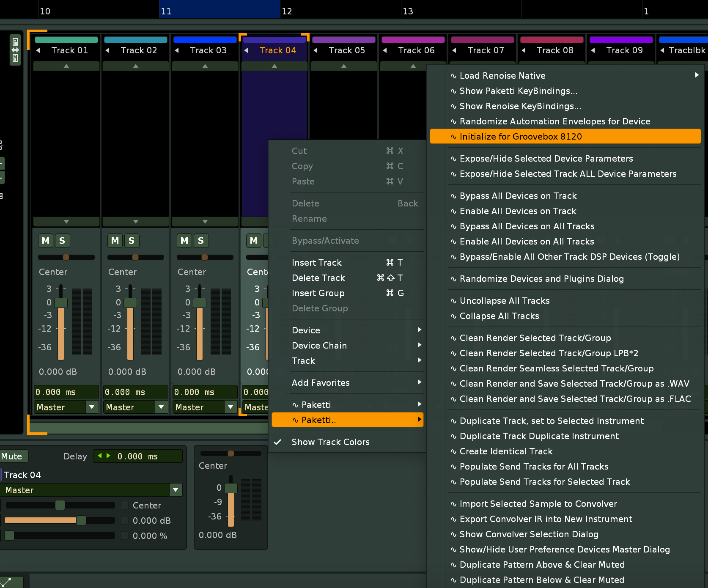Click the mixer layout icon at top-left edge
The height and width of the screenshot is (588, 708).
tap(15, 49)
